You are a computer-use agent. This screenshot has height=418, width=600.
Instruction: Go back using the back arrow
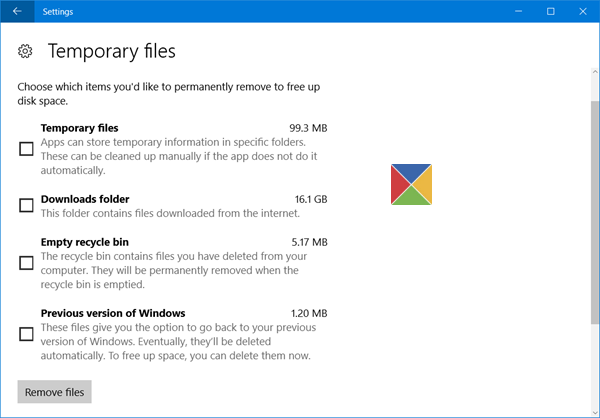tap(16, 11)
